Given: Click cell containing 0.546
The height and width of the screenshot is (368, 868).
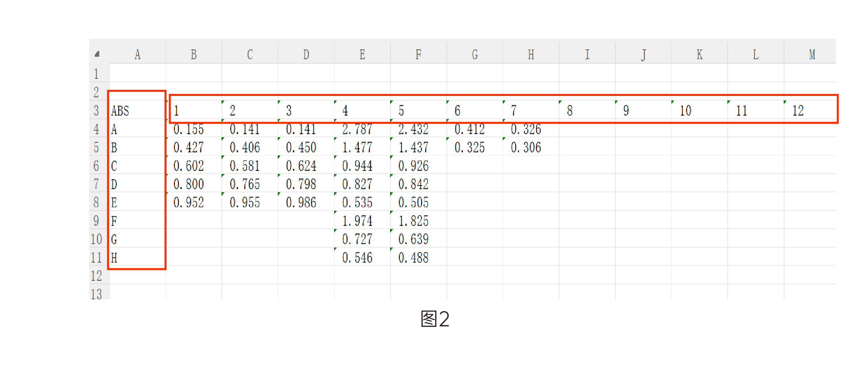Looking at the screenshot, I should point(362,257).
